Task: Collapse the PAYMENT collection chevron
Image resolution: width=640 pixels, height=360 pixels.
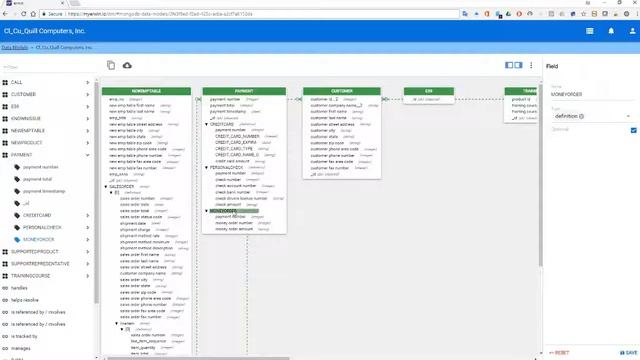Action: (x=87, y=155)
